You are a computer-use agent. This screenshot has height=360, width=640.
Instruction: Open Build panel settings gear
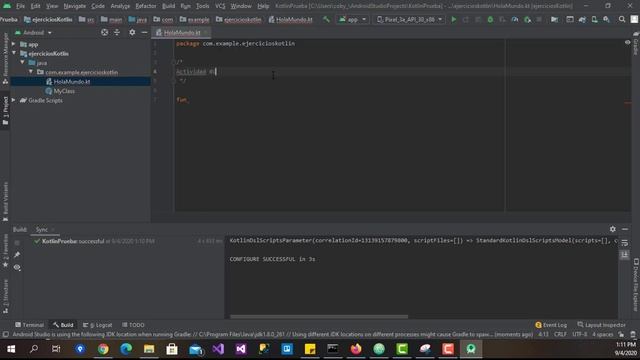pyautogui.click(x=613, y=229)
